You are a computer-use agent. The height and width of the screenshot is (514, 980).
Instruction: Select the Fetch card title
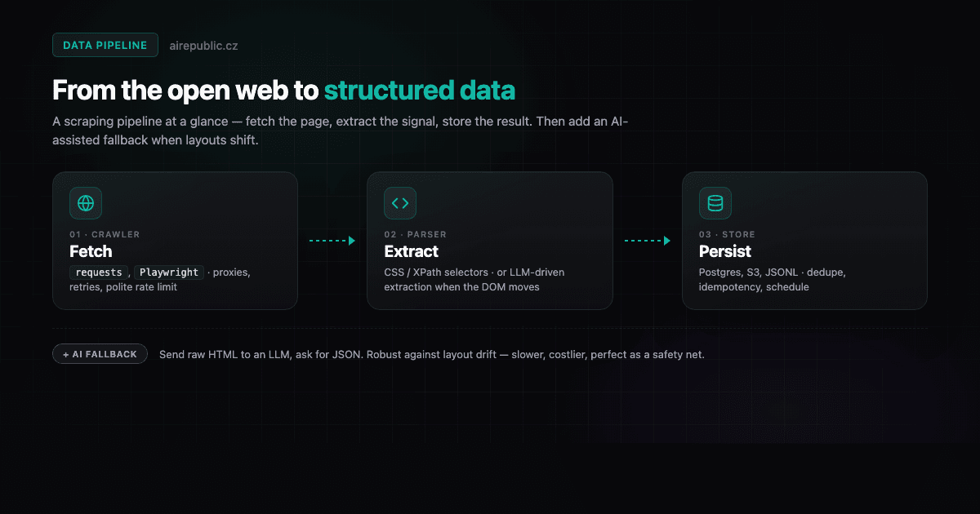coord(91,251)
